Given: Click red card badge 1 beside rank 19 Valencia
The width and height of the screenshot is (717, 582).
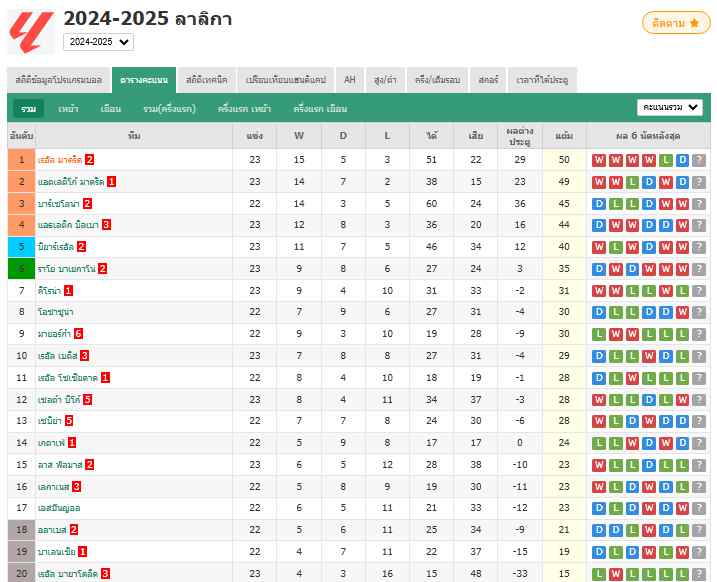Looking at the screenshot, I should pos(83,552).
